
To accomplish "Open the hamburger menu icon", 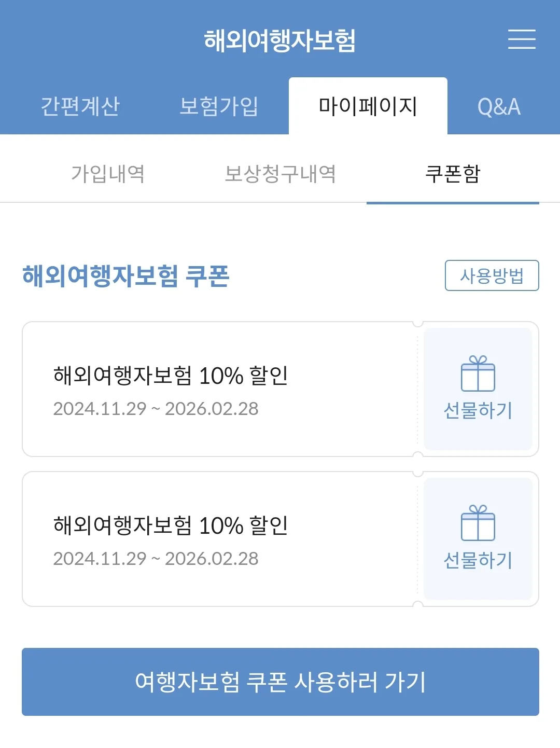I will tap(522, 39).
